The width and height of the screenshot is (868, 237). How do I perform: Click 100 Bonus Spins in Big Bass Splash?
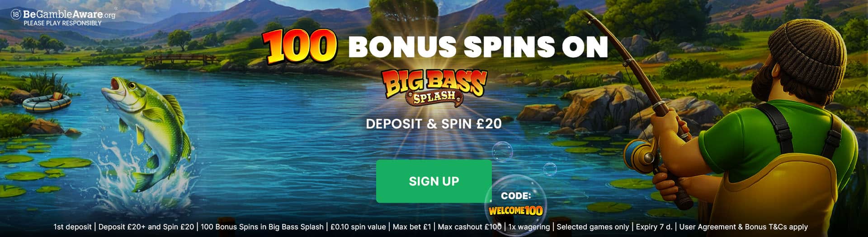coord(262,227)
